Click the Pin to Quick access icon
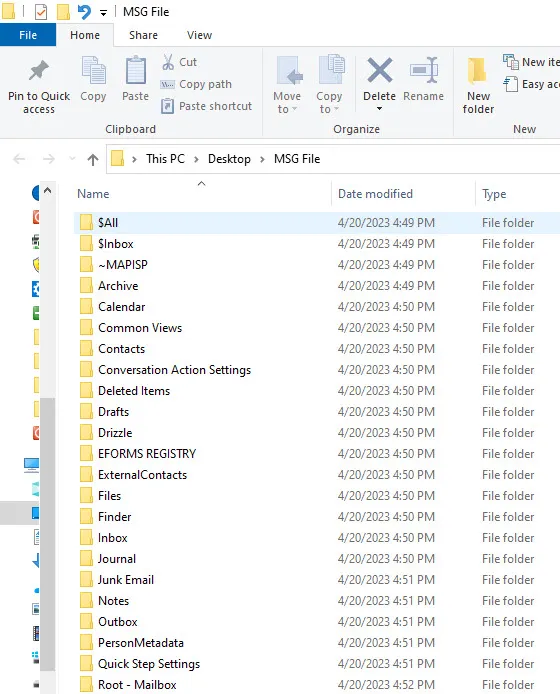This screenshot has width=560, height=694. tap(39, 71)
